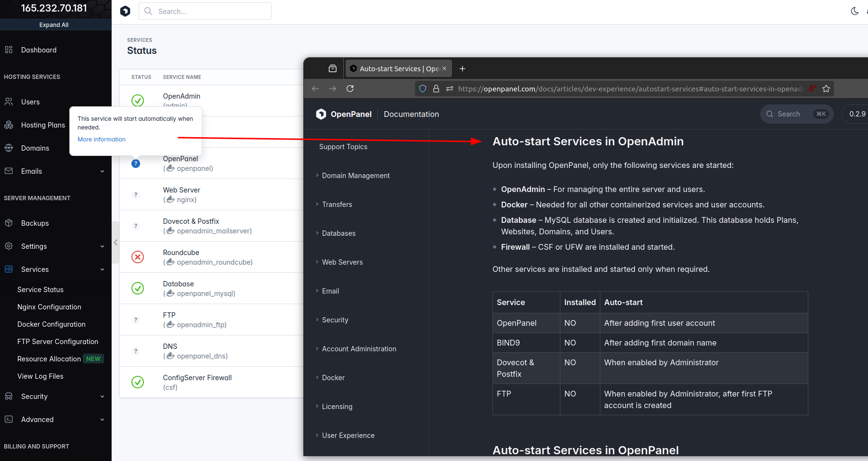This screenshot has height=461, width=868.
Task: Click the ConfigServer Firewall status check icon
Action: (x=138, y=382)
